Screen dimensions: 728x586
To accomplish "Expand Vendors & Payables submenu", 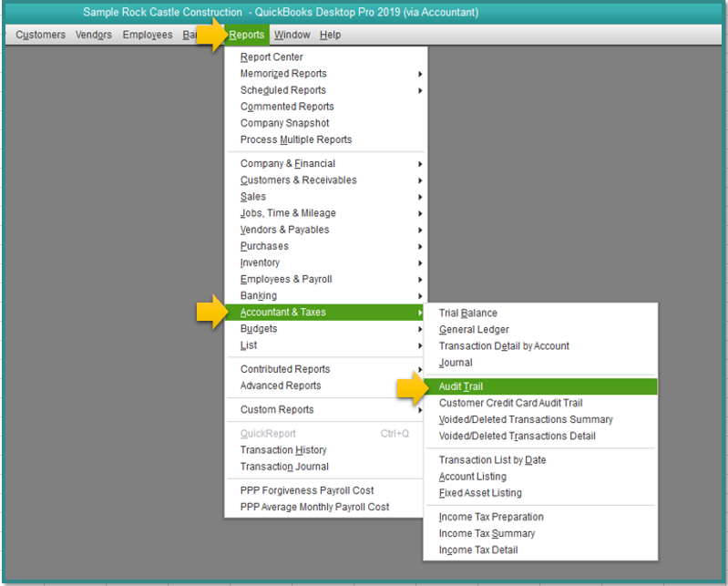I will (325, 230).
